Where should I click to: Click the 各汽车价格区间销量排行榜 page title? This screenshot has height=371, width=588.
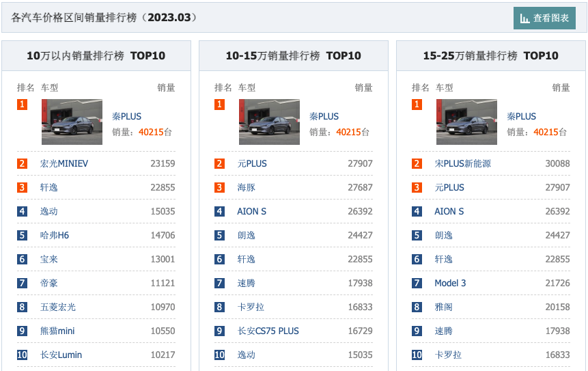click(x=104, y=18)
